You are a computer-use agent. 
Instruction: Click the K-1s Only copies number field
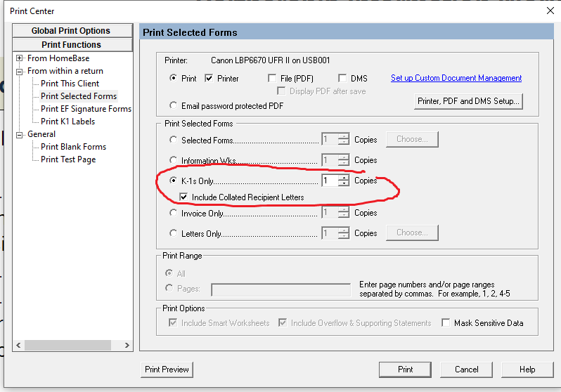[x=329, y=181]
